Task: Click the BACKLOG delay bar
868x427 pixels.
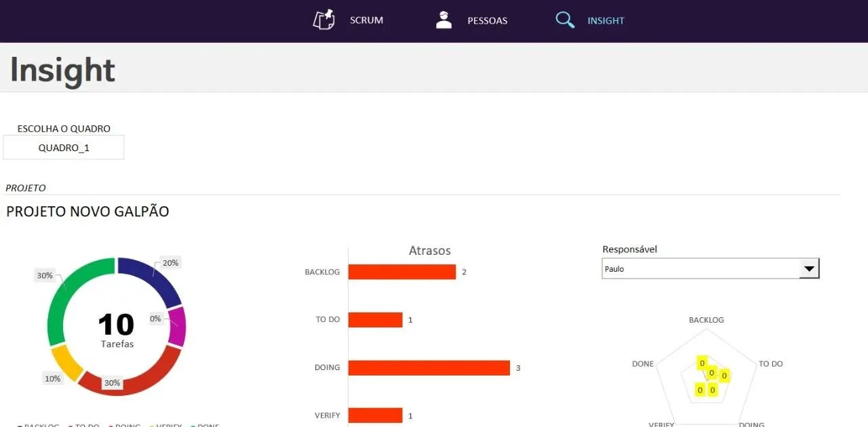Action: (x=401, y=272)
